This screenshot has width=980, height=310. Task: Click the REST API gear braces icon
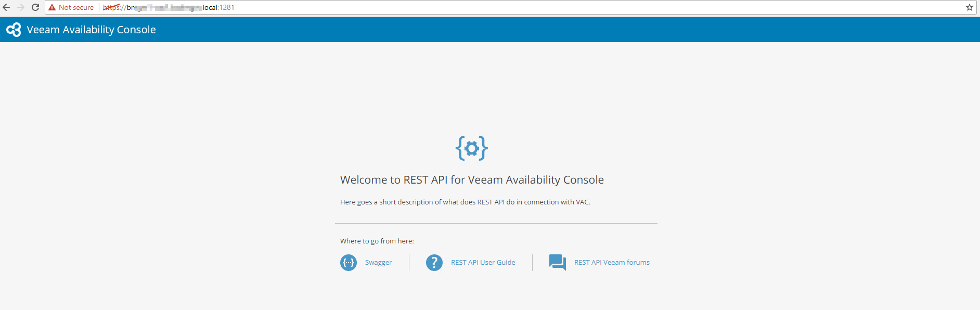472,148
